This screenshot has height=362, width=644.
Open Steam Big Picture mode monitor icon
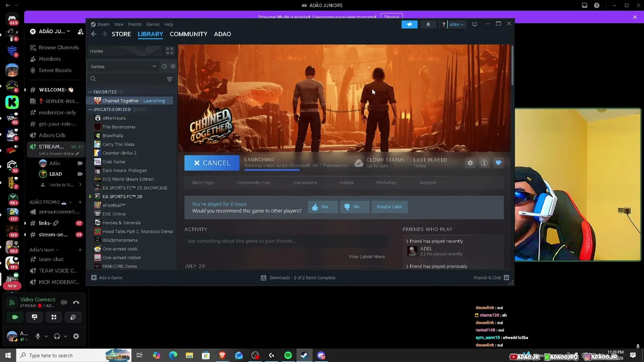(x=474, y=24)
